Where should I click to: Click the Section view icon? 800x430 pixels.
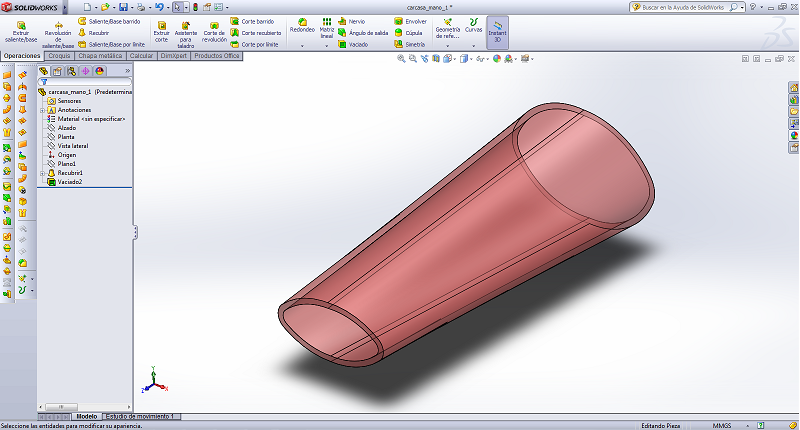coord(436,59)
